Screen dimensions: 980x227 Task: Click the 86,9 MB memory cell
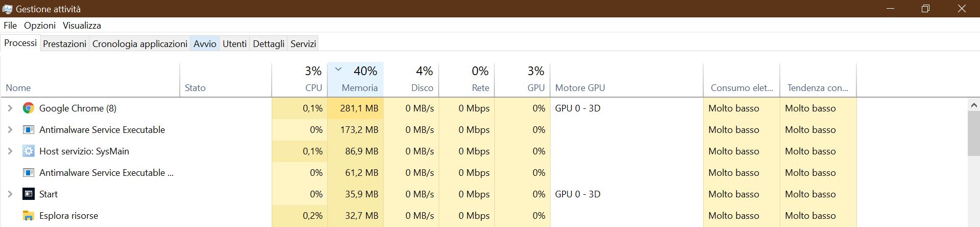355,151
